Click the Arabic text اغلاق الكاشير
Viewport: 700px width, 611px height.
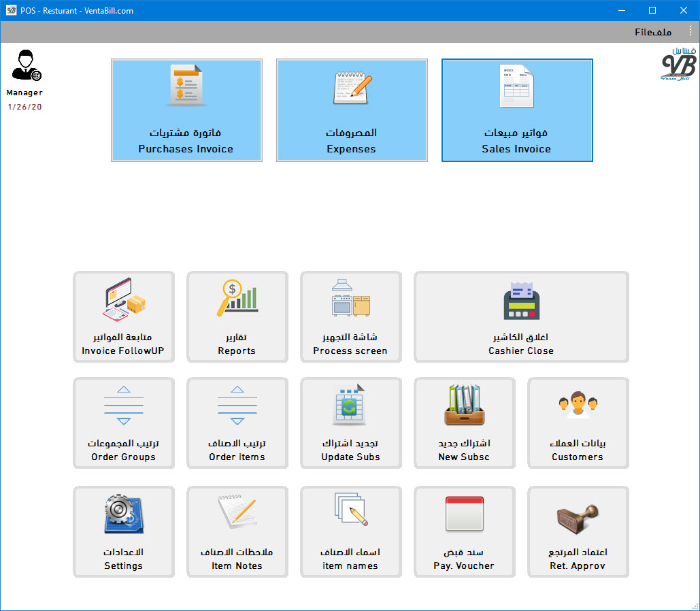520,337
